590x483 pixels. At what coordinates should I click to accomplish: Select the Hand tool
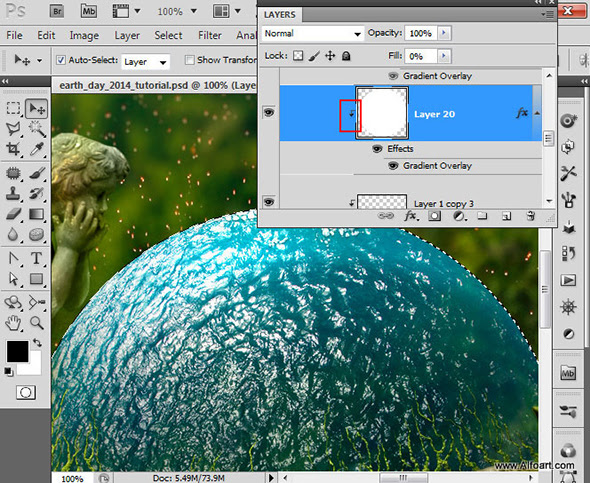13,323
